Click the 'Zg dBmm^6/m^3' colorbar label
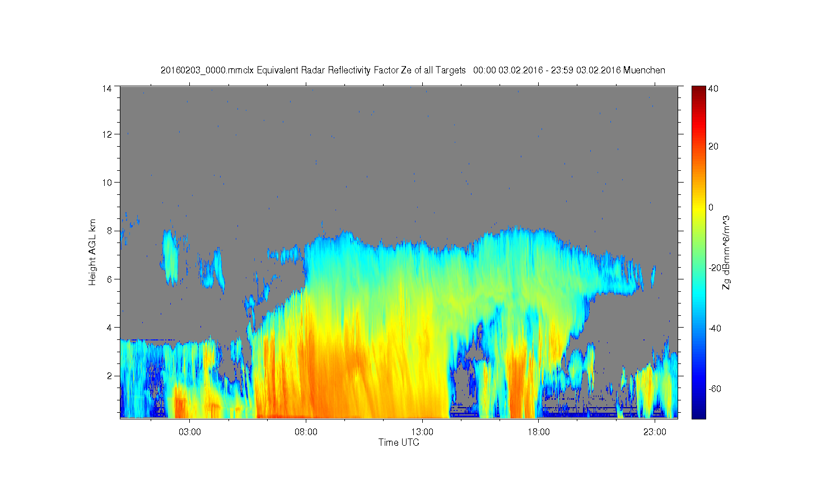Screen dimensions: 840x504 coord(726,252)
